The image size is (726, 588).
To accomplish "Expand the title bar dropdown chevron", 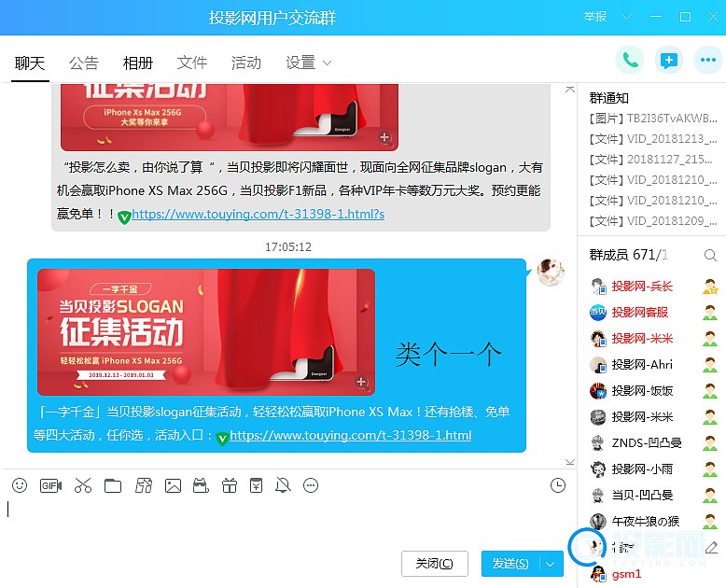I will click(626, 17).
